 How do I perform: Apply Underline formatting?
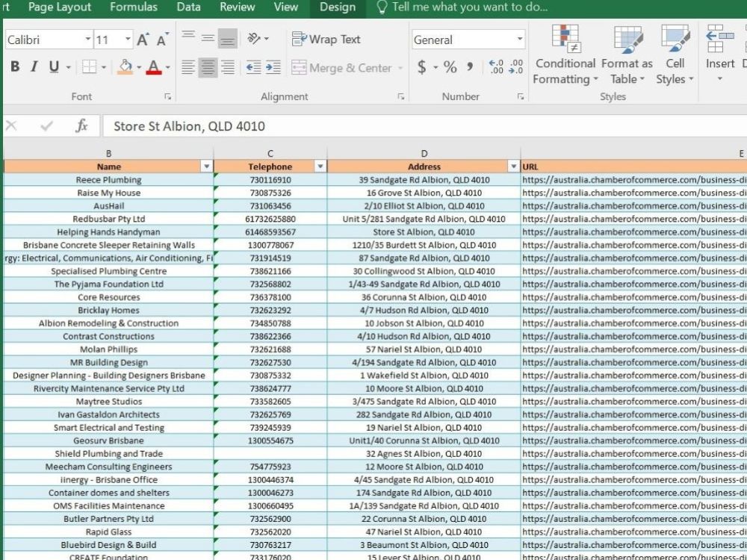(54, 66)
